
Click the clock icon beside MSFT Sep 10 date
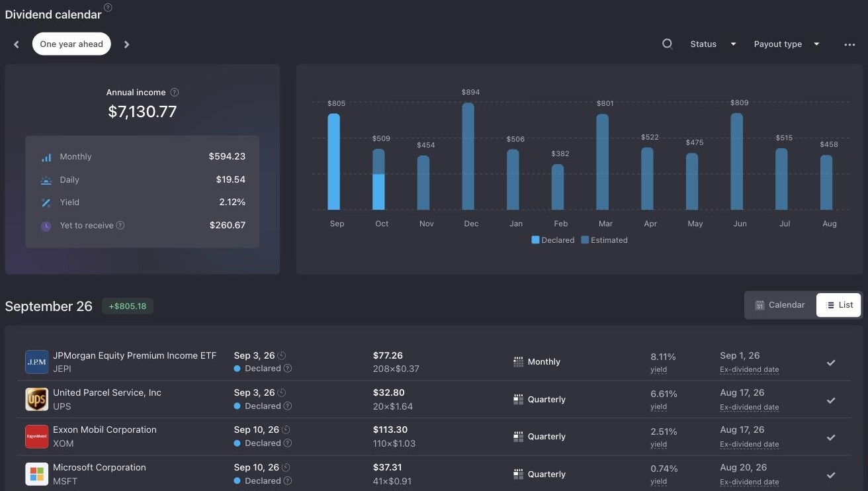coord(286,467)
